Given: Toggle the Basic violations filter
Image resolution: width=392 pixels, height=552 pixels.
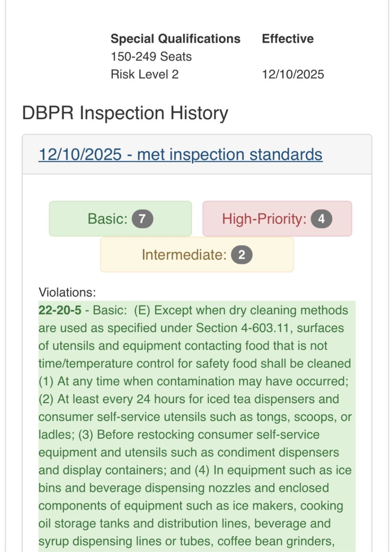Looking at the screenshot, I should (x=120, y=218).
